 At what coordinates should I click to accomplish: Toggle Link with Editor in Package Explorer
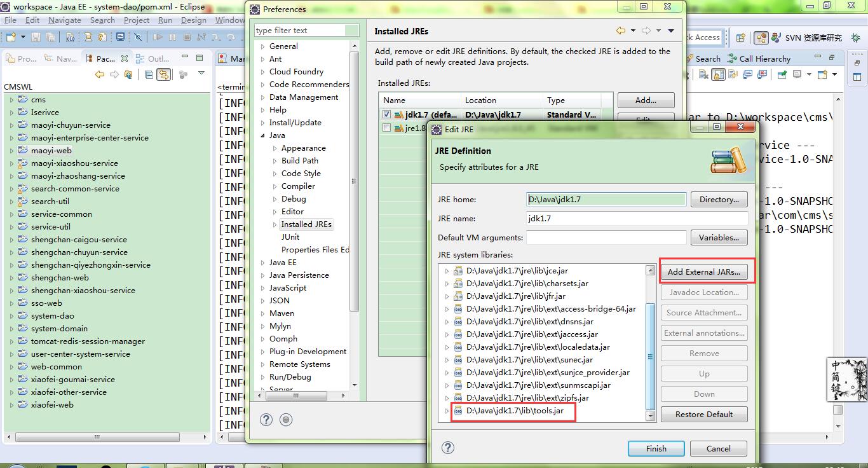tap(164, 74)
